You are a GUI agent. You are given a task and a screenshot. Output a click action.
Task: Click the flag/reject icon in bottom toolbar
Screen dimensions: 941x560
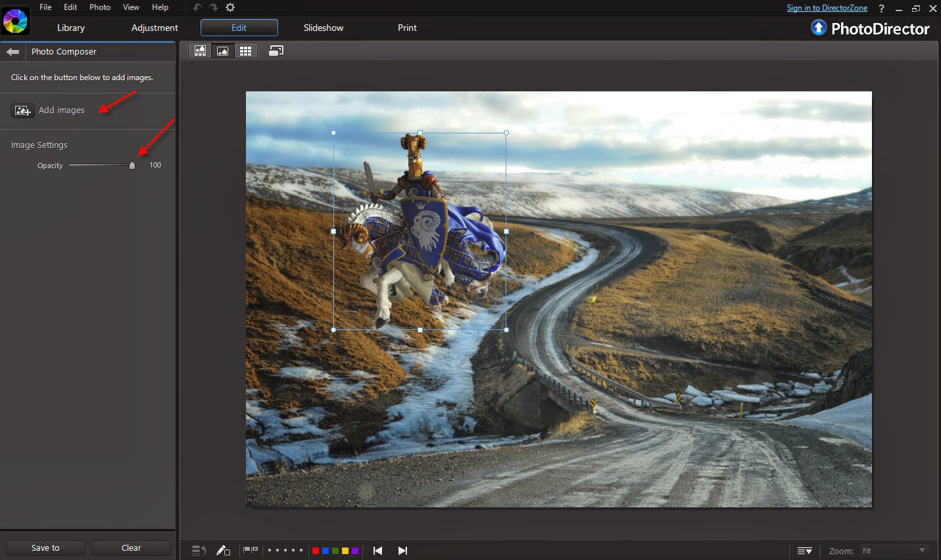coord(251,550)
